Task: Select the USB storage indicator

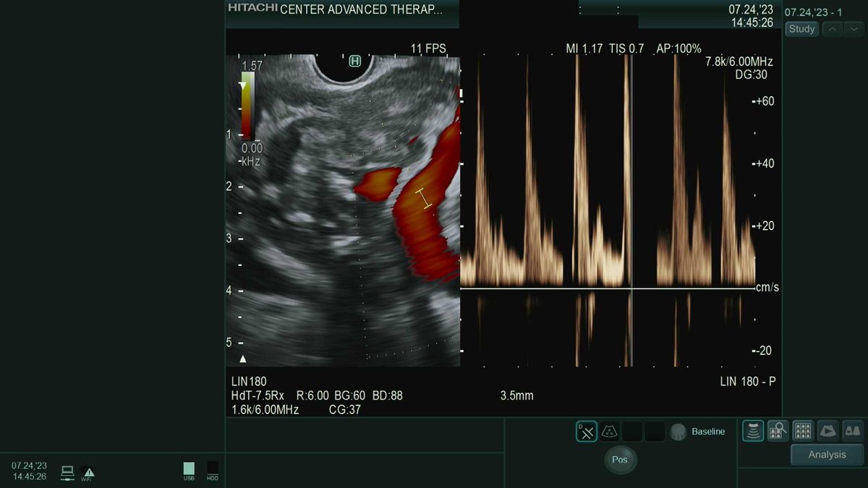Action: tap(189, 470)
